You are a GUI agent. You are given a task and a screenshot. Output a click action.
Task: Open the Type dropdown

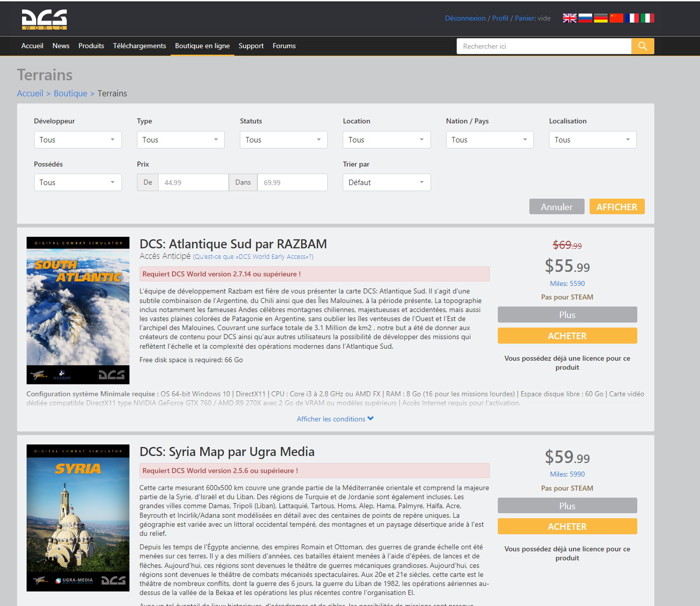click(x=181, y=139)
